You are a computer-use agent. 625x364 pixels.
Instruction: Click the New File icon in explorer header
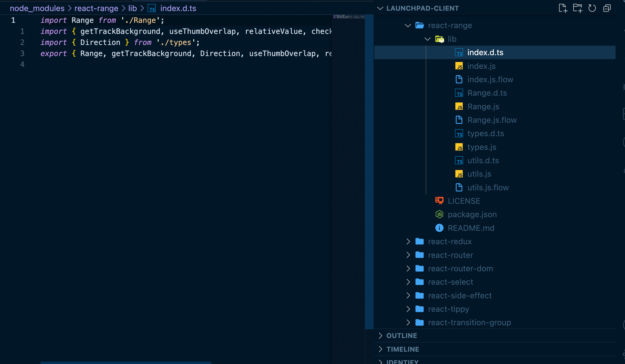563,8
